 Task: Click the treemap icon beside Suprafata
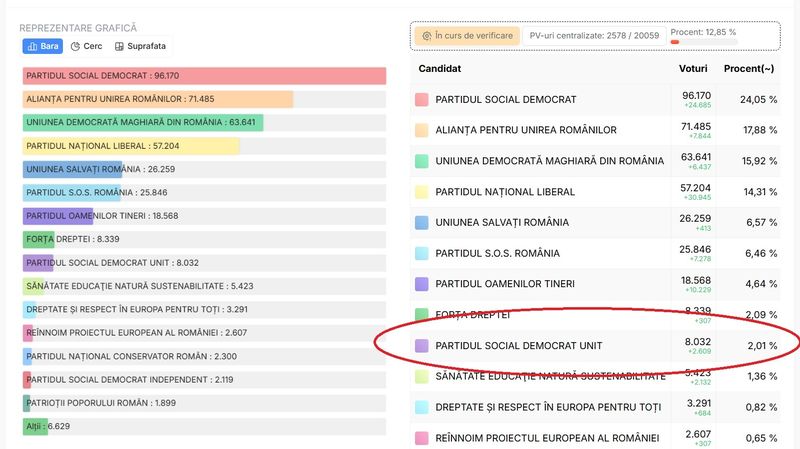click(x=120, y=46)
